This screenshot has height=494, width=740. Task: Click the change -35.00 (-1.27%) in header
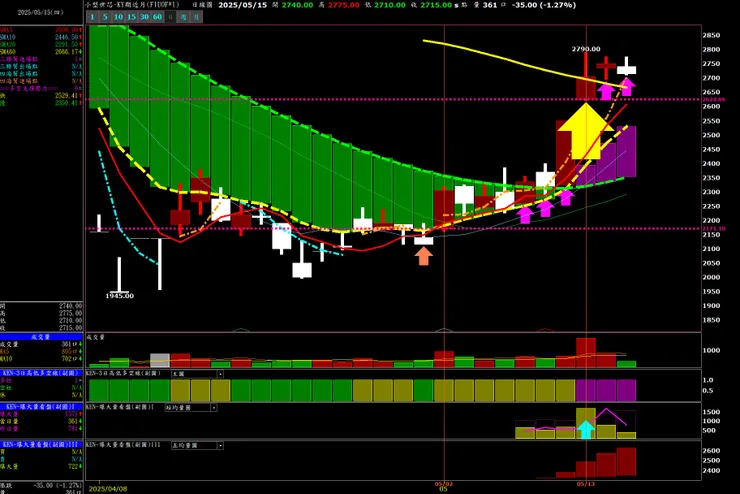coord(544,5)
